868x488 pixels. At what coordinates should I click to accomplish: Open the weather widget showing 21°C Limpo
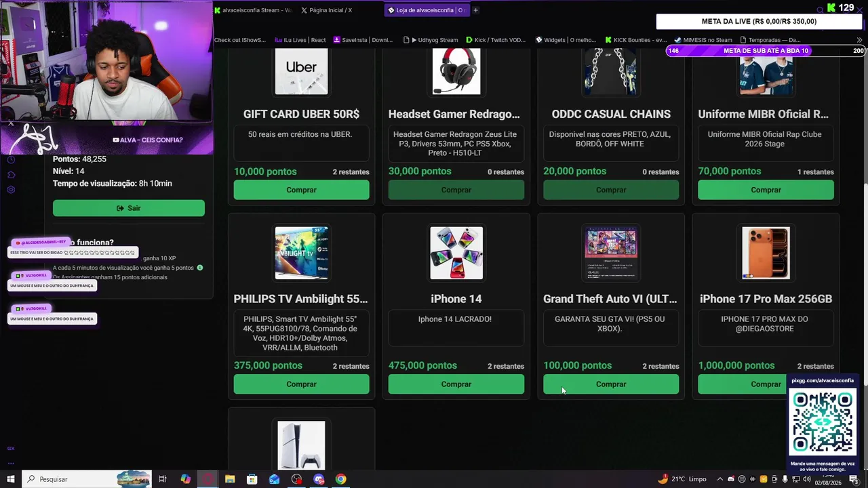coord(682,479)
